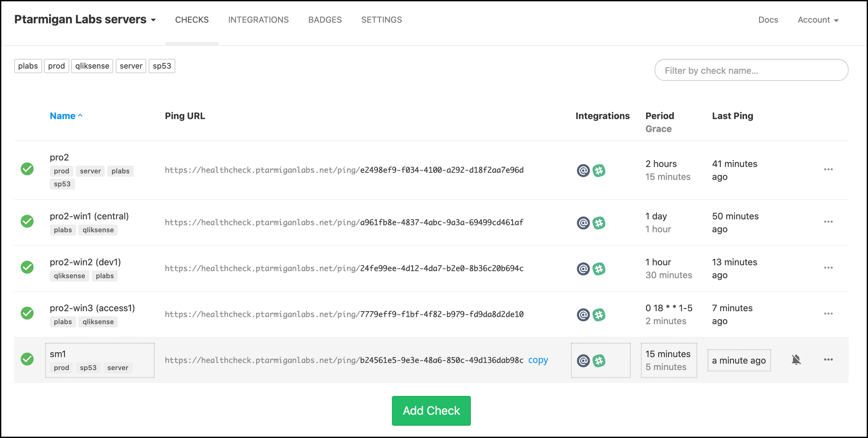
Task: Click the muted bell icon for sm1
Action: 796,359
